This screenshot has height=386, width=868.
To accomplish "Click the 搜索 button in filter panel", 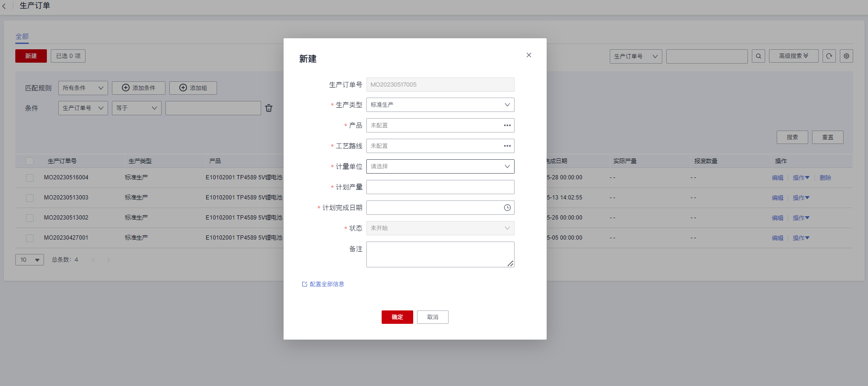I will coord(792,137).
